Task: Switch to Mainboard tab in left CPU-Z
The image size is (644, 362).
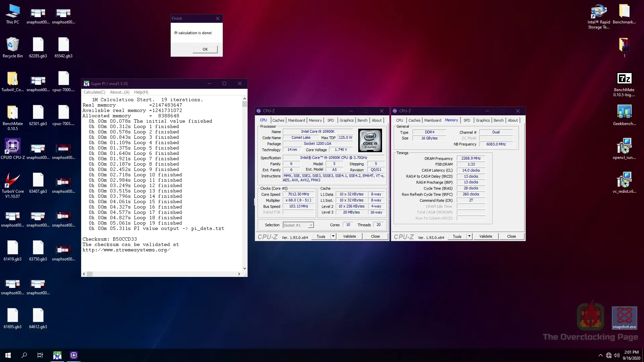Action: tap(297, 120)
